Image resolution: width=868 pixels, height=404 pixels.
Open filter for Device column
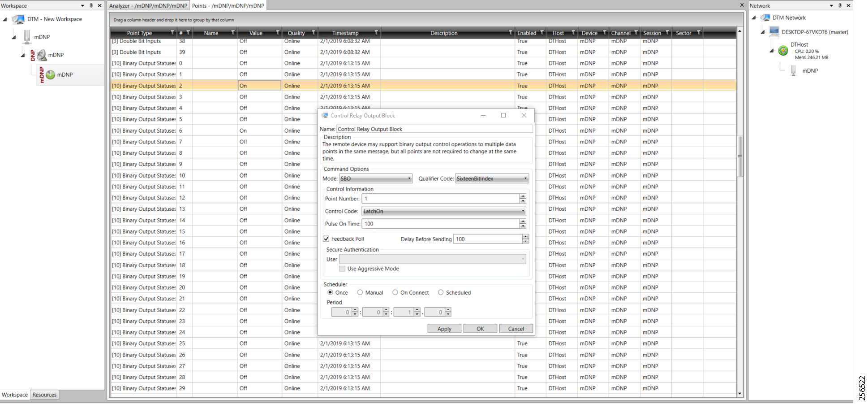tap(605, 33)
